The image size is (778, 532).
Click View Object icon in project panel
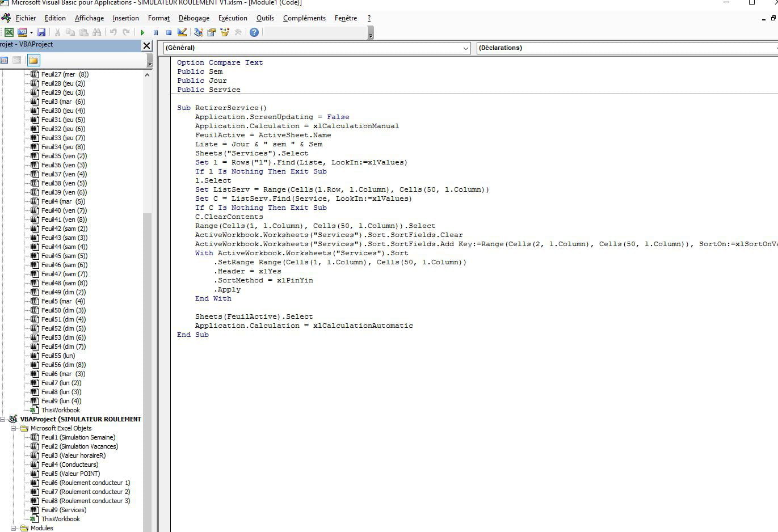[17, 60]
